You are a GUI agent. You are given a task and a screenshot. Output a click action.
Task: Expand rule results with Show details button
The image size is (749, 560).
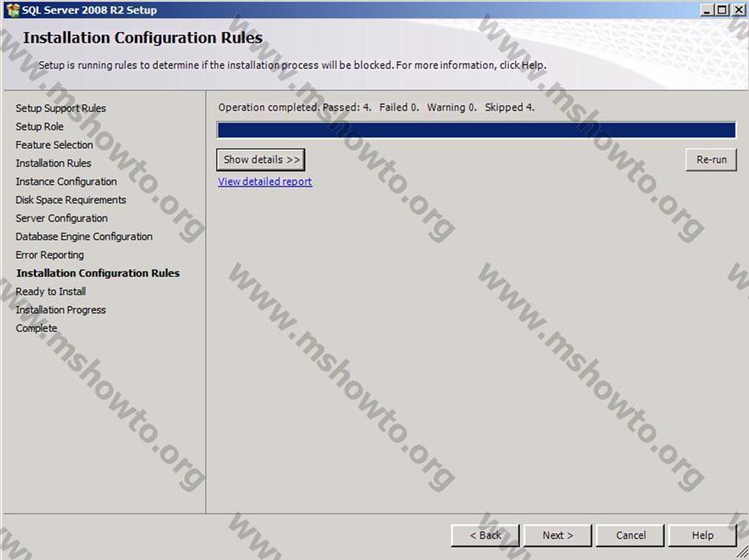point(261,160)
